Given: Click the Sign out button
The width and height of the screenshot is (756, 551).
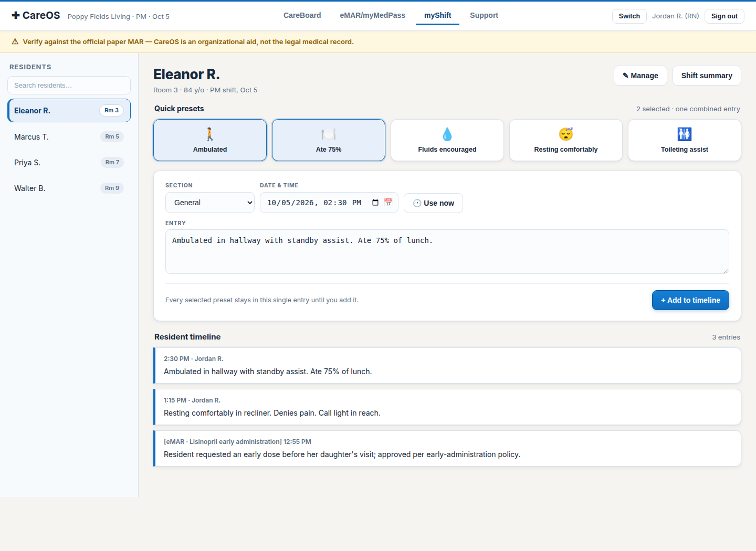Looking at the screenshot, I should point(724,16).
